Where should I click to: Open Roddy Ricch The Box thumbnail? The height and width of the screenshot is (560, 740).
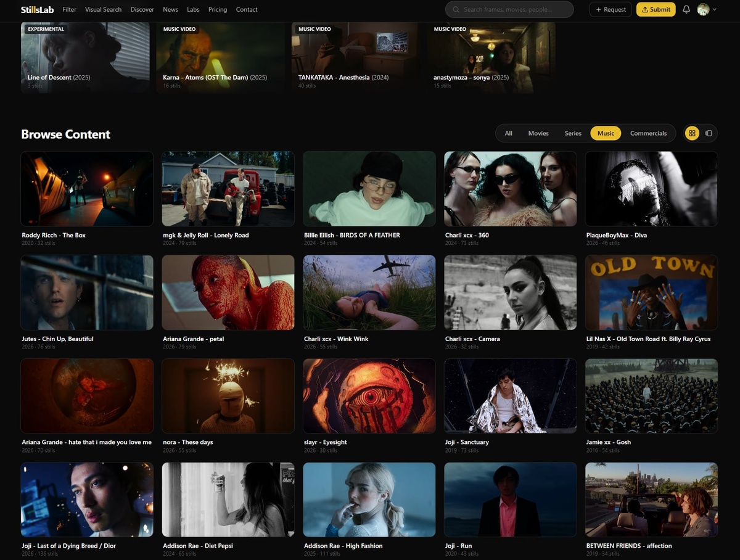[x=87, y=189]
